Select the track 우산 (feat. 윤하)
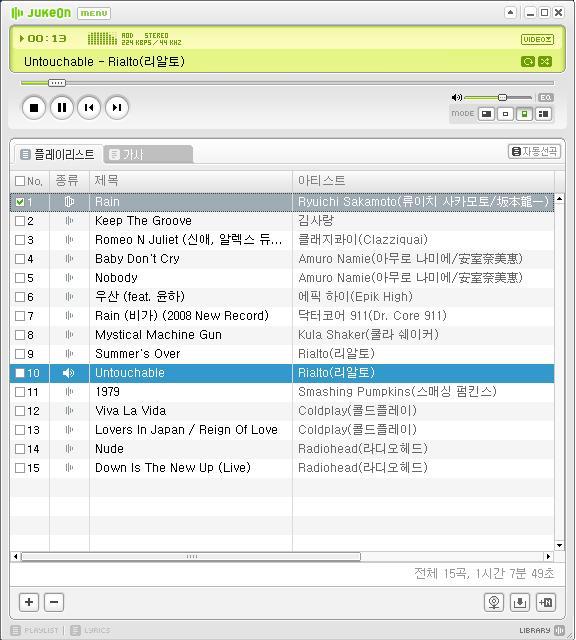This screenshot has width=576, height=640. point(140,297)
